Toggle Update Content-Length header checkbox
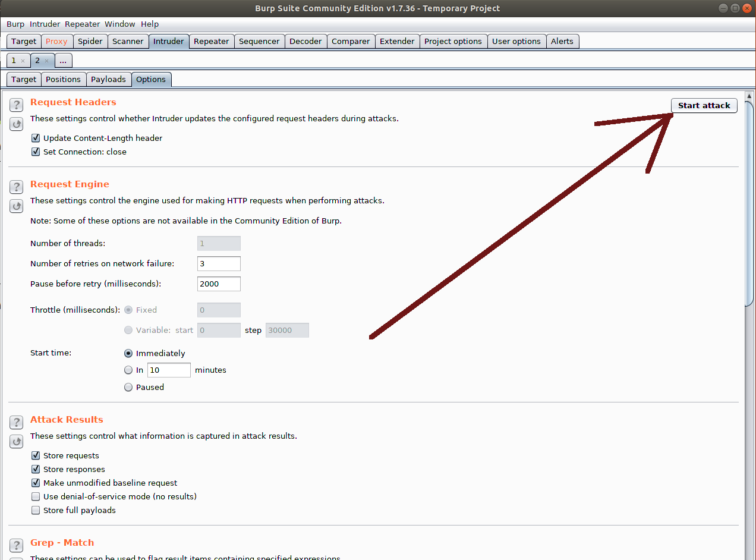 pos(36,138)
